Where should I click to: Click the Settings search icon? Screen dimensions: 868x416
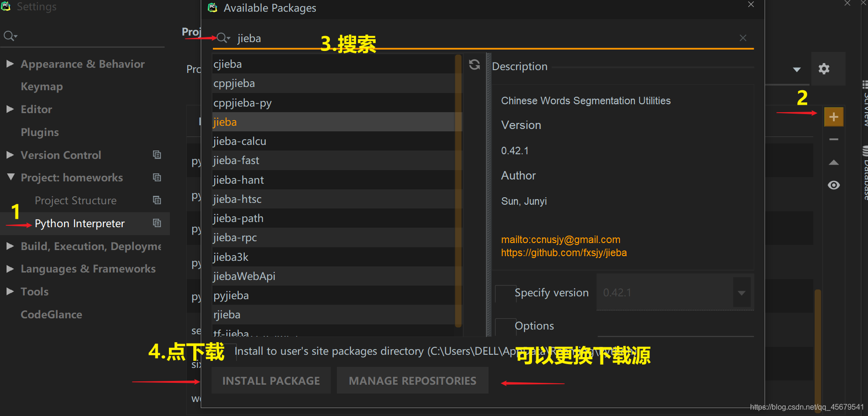pos(10,36)
